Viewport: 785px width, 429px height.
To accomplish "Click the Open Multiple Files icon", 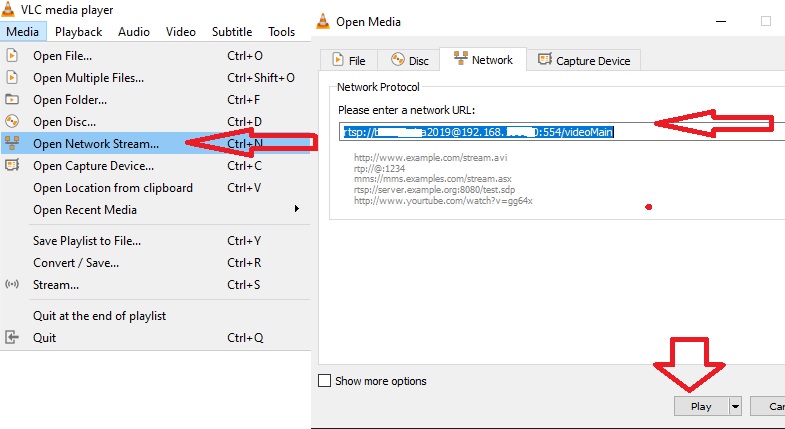I will [x=12, y=78].
